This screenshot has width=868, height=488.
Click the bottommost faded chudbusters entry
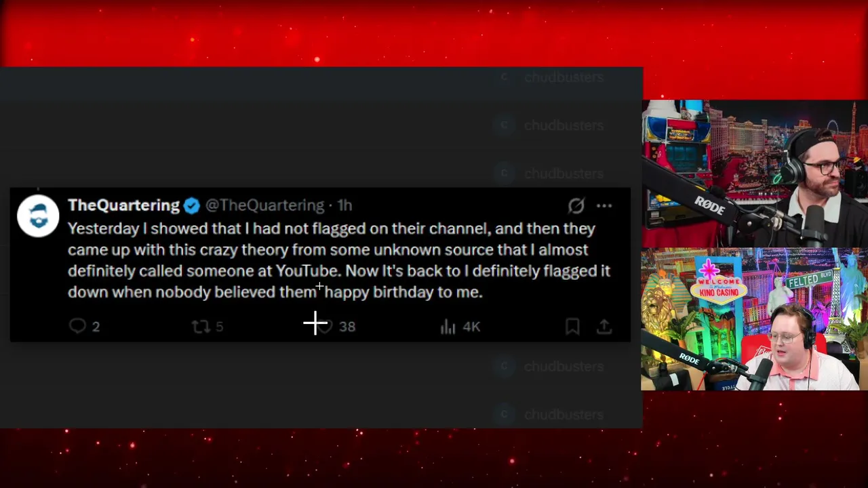tap(563, 414)
